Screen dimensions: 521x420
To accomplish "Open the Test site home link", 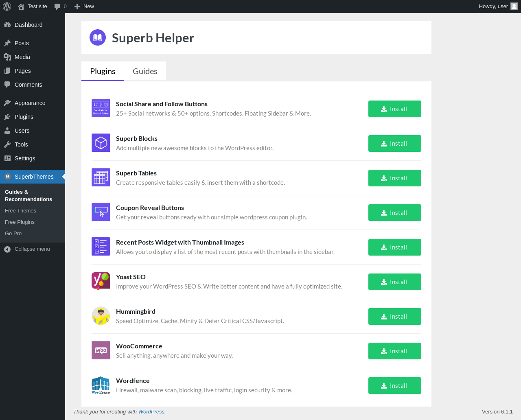I will click(x=33, y=7).
